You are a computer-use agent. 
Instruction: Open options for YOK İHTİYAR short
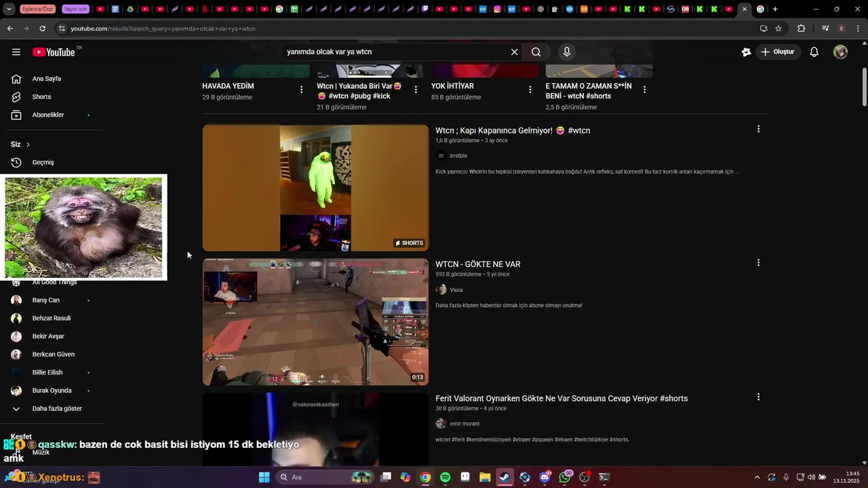pos(530,89)
